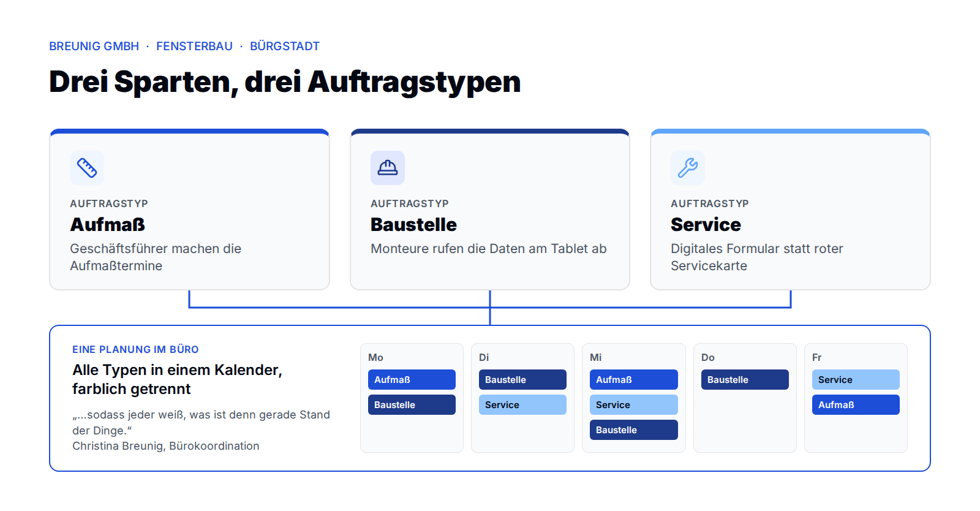Click the "Fr" day label

point(816,357)
